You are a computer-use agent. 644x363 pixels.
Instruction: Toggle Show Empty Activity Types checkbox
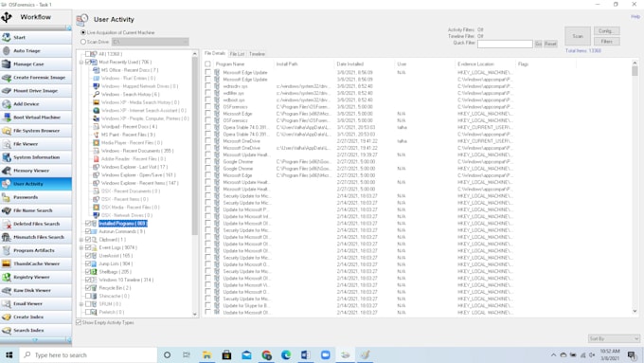[x=79, y=322]
